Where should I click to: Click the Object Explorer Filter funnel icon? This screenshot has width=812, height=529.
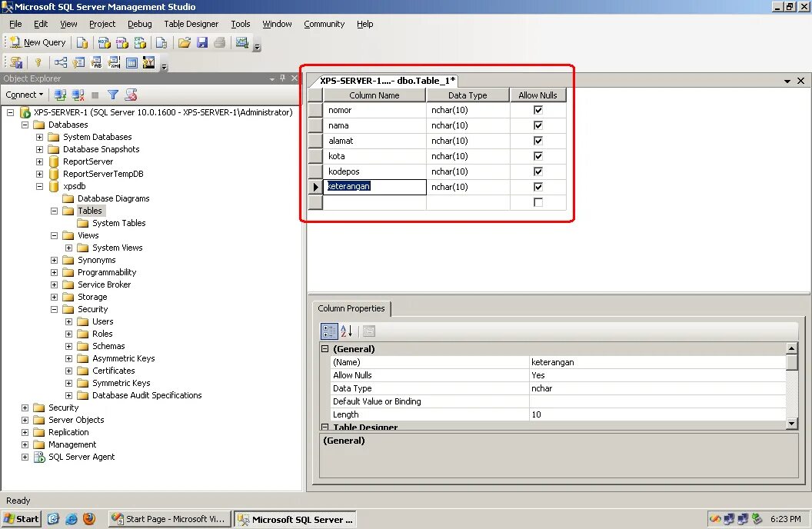113,95
